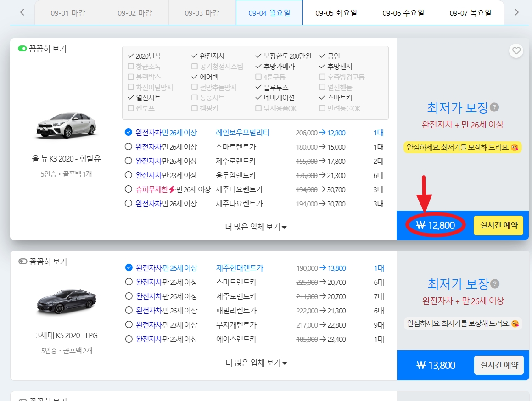Click the right chevron for later dates
This screenshot has height=401, width=532.
click(517, 13)
